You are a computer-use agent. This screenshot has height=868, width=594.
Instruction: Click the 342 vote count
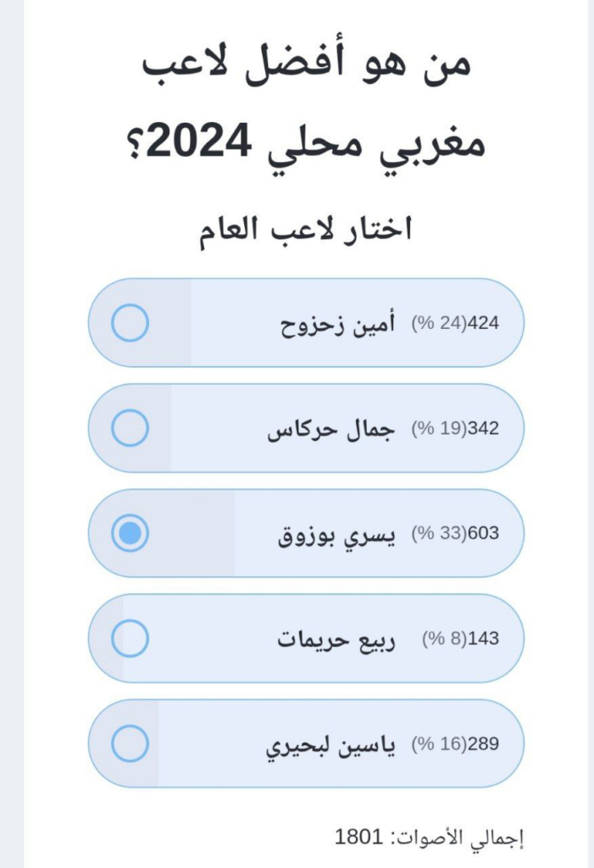pos(486,429)
